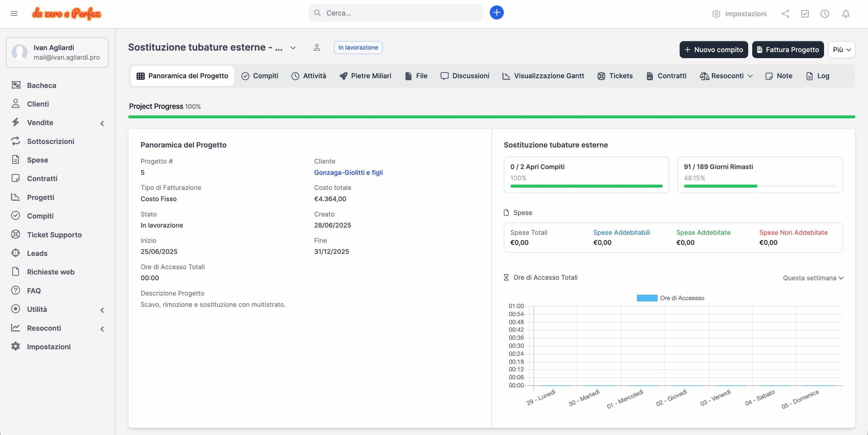Click the blue plus quick-create button
This screenshot has height=435, width=868.
(x=496, y=13)
